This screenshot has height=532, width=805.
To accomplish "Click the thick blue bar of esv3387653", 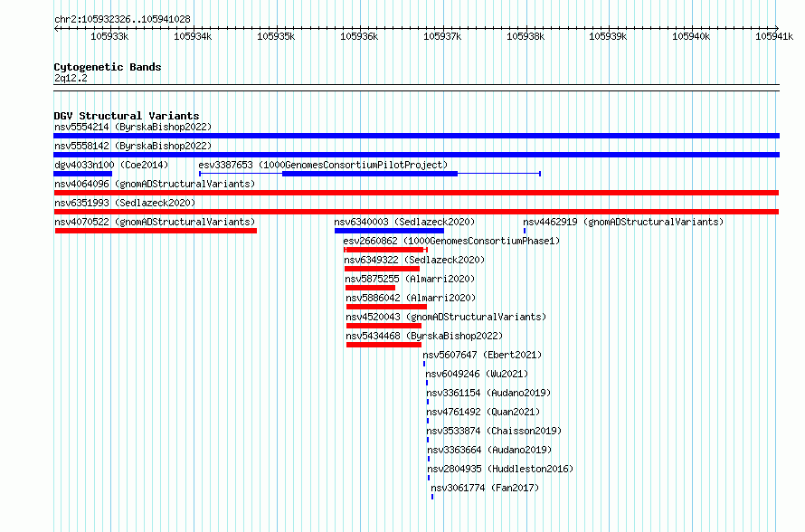I will (x=370, y=174).
